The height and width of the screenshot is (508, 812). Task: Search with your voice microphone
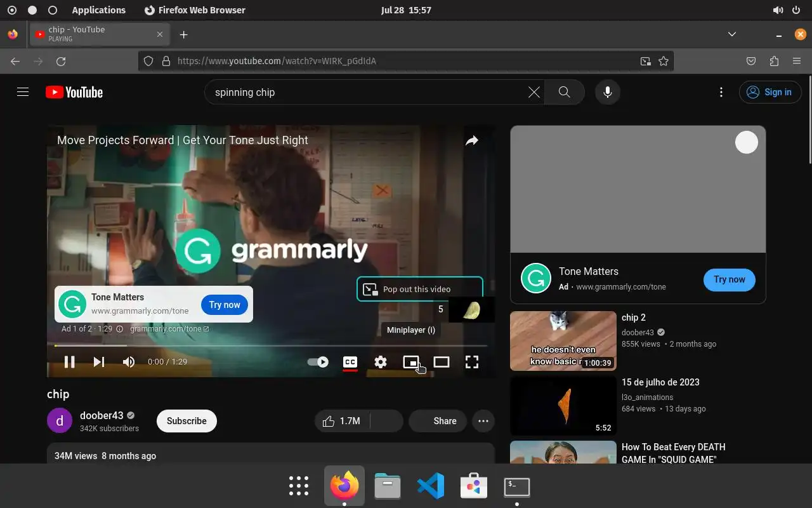pyautogui.click(x=608, y=92)
